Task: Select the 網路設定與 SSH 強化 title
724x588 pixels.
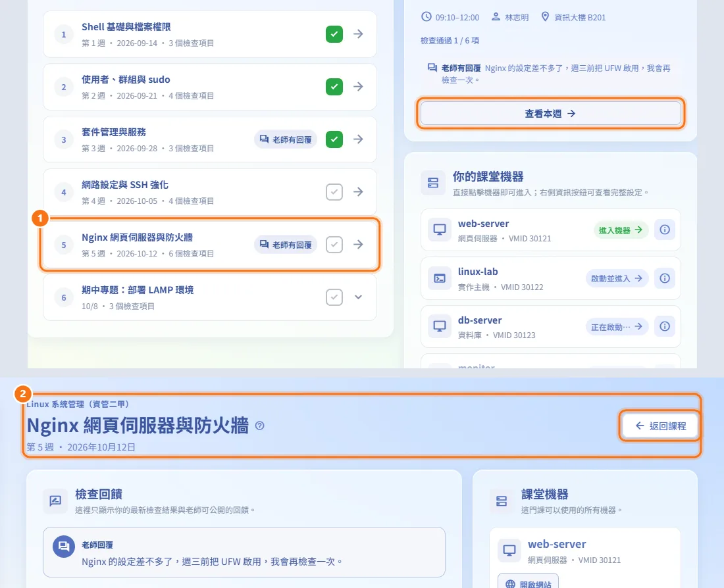Action: point(125,185)
